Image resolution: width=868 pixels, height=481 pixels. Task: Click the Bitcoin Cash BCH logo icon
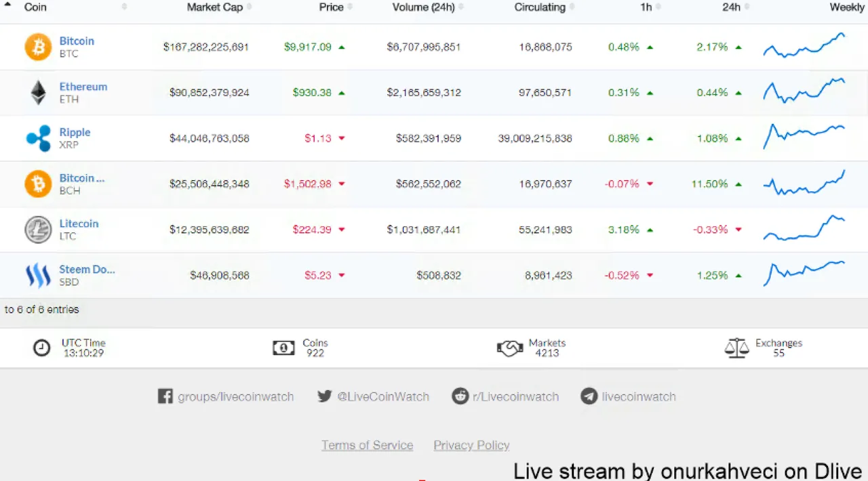38,184
